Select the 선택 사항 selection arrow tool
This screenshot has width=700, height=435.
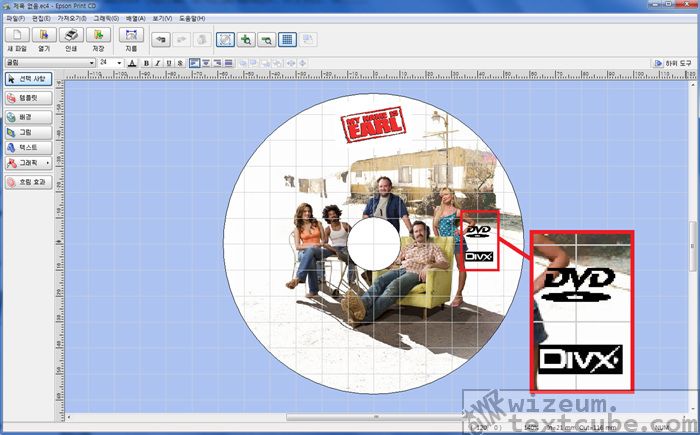[x=29, y=79]
